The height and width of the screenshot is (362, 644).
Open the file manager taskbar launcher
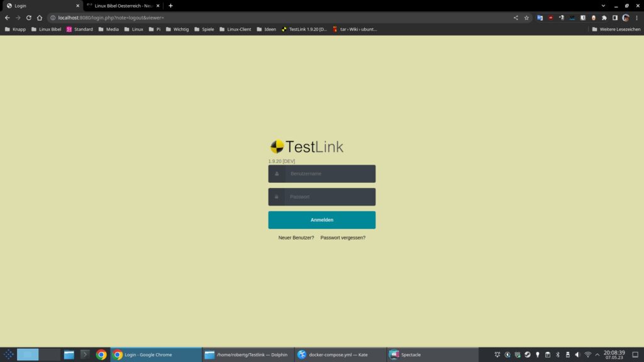click(69, 354)
